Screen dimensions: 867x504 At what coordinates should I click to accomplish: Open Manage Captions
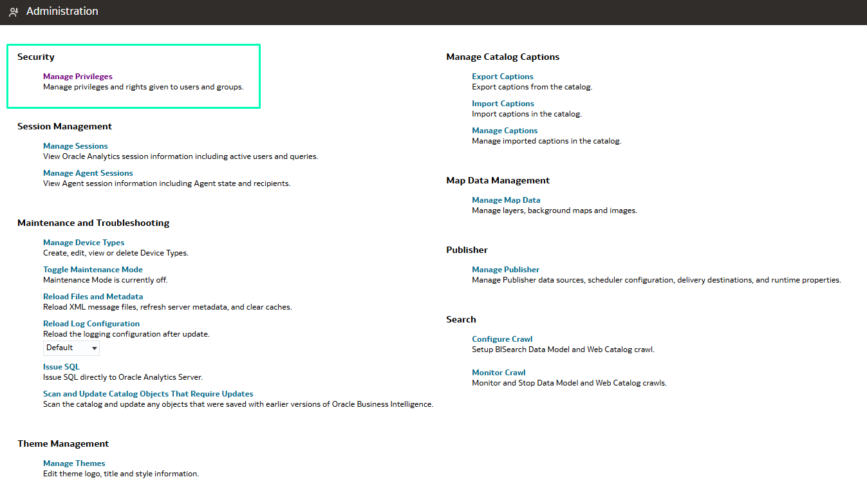[505, 131]
